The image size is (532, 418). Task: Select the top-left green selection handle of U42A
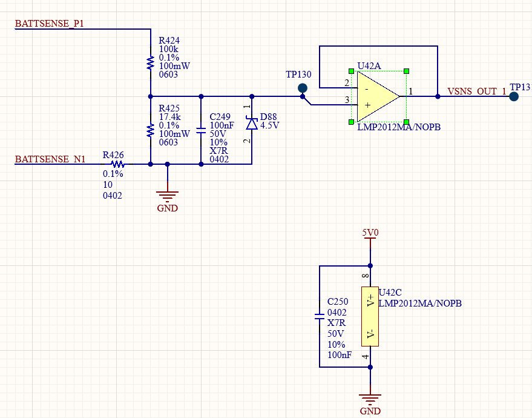click(351, 71)
